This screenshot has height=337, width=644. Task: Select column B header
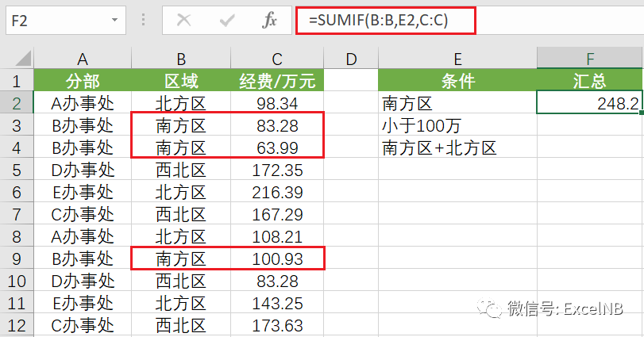tap(181, 59)
